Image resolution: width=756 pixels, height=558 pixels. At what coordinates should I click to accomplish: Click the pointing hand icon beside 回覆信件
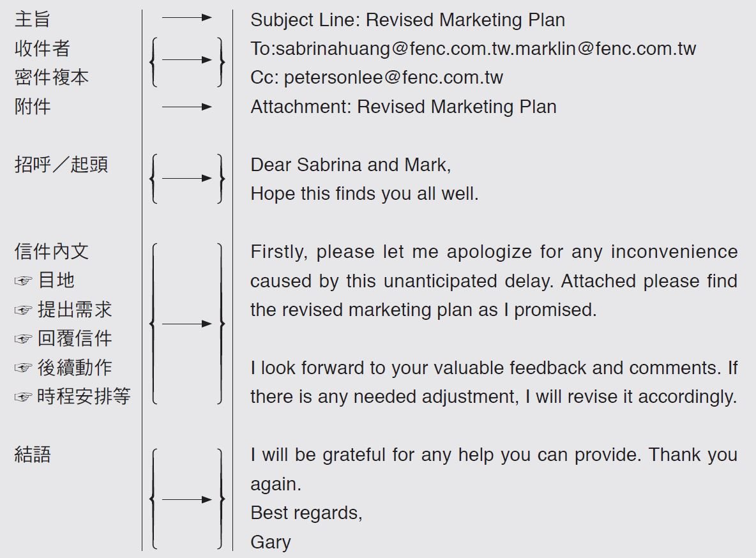[24, 340]
